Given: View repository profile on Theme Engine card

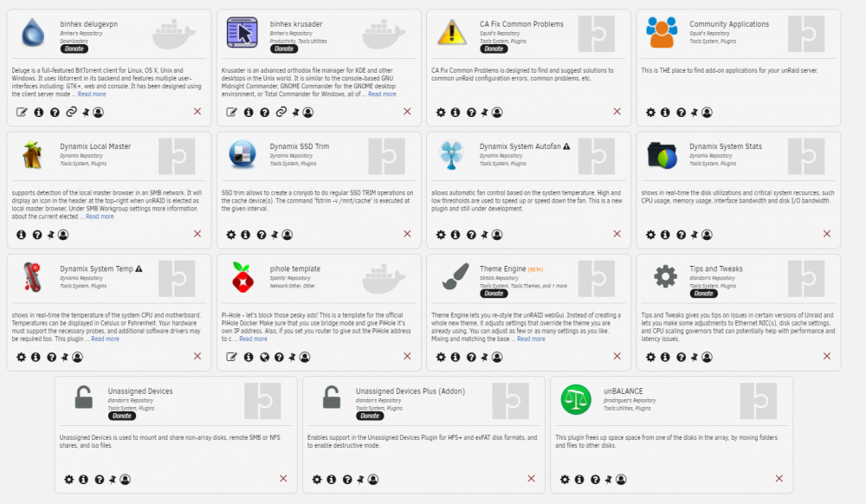Looking at the screenshot, I should point(497,357).
